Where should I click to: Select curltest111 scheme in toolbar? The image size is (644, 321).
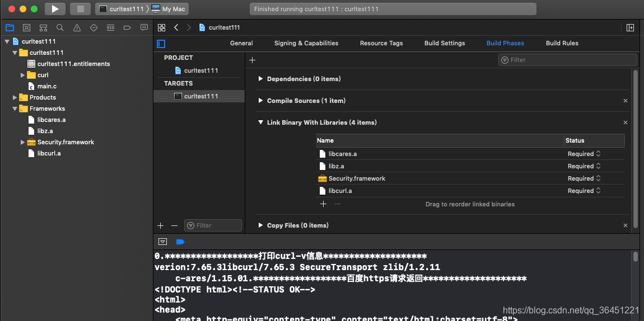122,9
